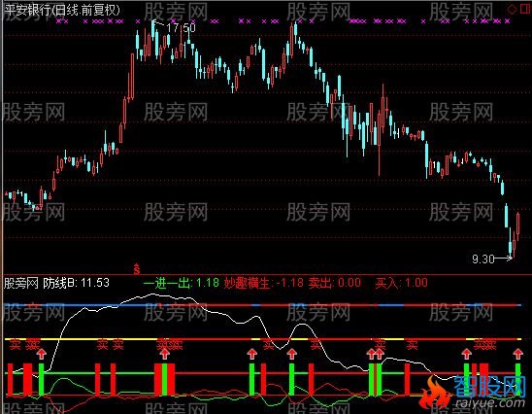532x414 pixels.
Task: Click the 17.50 high price label
Action: [181, 28]
